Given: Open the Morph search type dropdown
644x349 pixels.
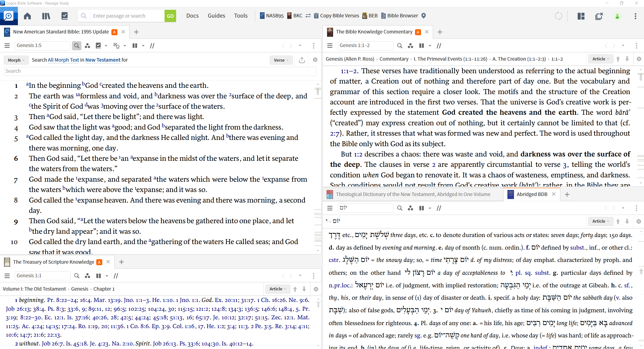Looking at the screenshot, I should pos(16,60).
